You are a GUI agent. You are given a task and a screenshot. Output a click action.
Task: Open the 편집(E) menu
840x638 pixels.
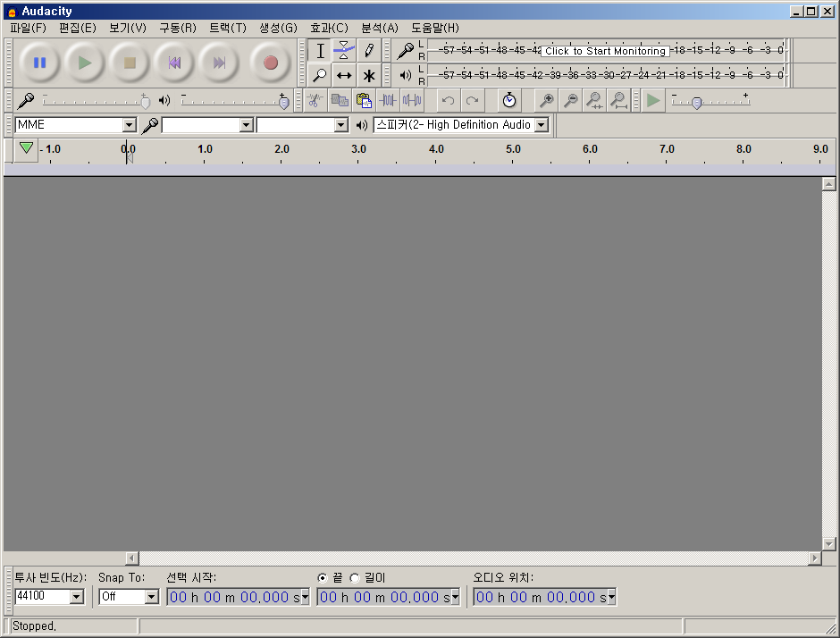click(78, 28)
